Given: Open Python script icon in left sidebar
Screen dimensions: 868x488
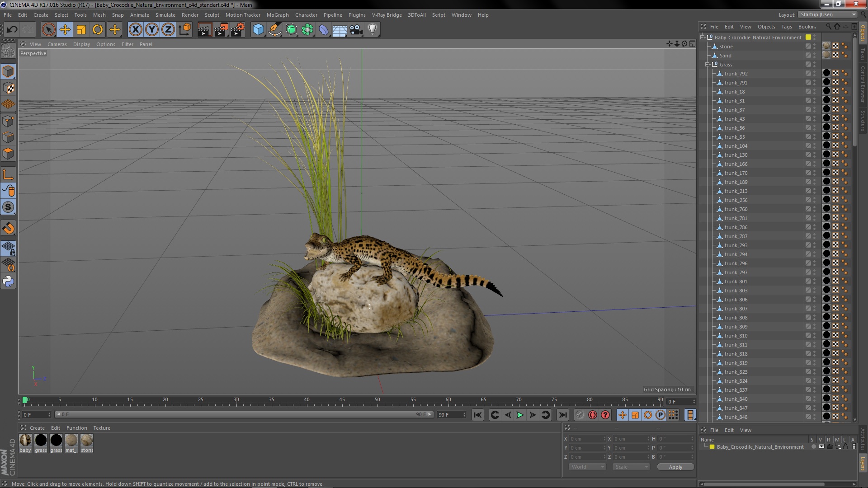Looking at the screenshot, I should point(8,282).
